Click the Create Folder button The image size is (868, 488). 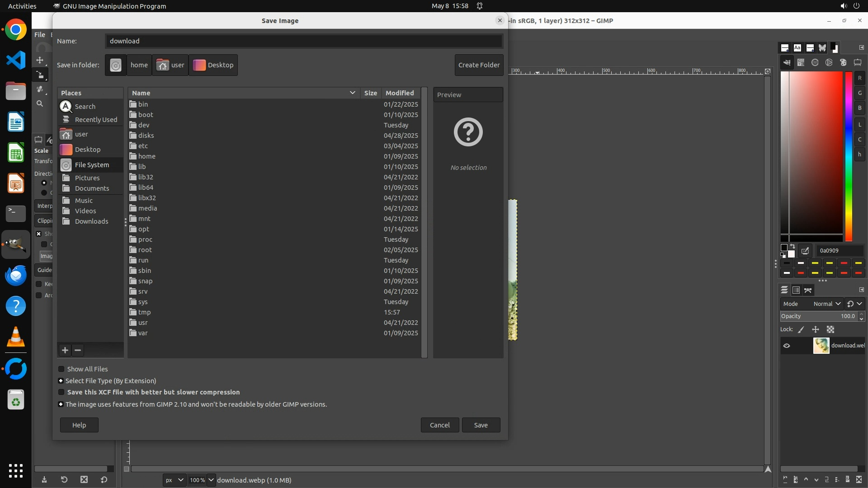tap(479, 65)
